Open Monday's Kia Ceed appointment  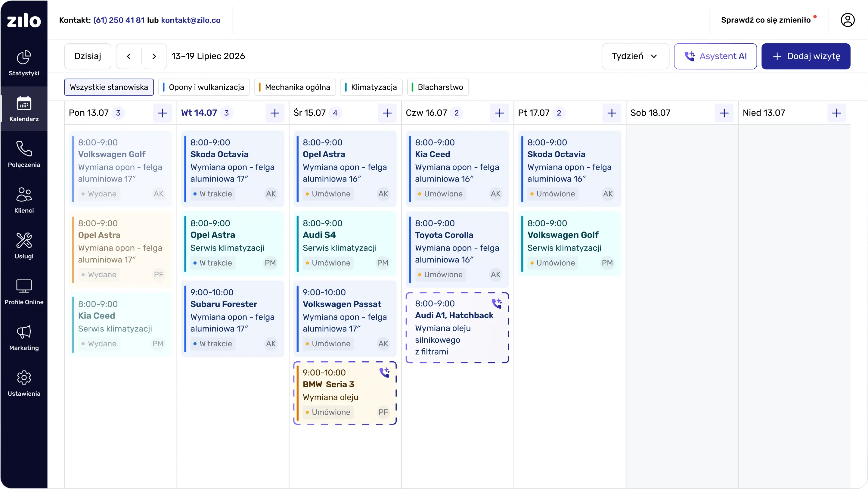pyautogui.click(x=120, y=325)
